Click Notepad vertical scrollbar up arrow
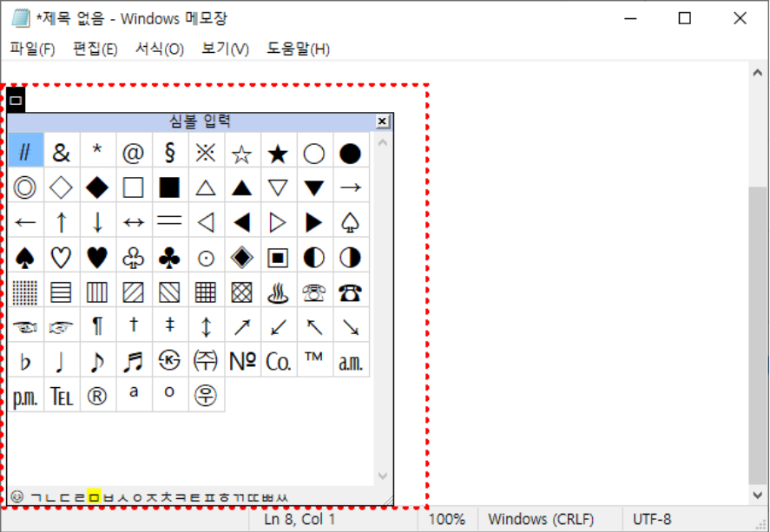This screenshot has height=532, width=770. point(757,73)
